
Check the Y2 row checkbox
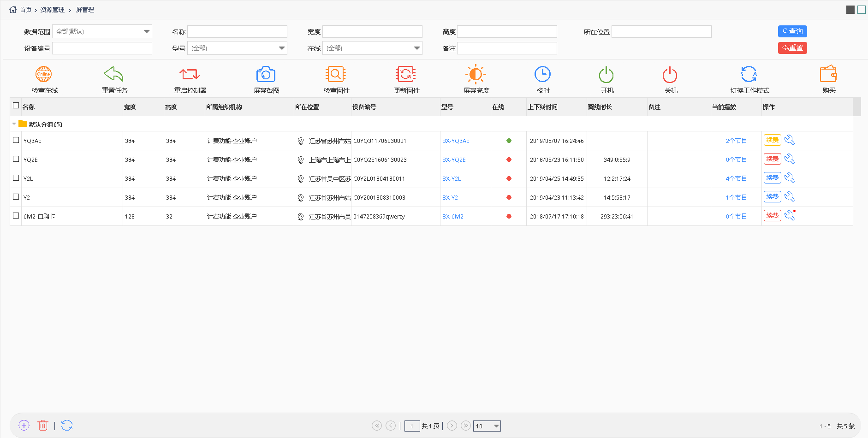pyautogui.click(x=16, y=197)
